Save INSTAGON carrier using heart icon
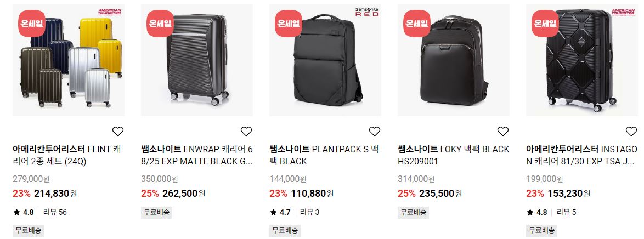 tap(631, 132)
